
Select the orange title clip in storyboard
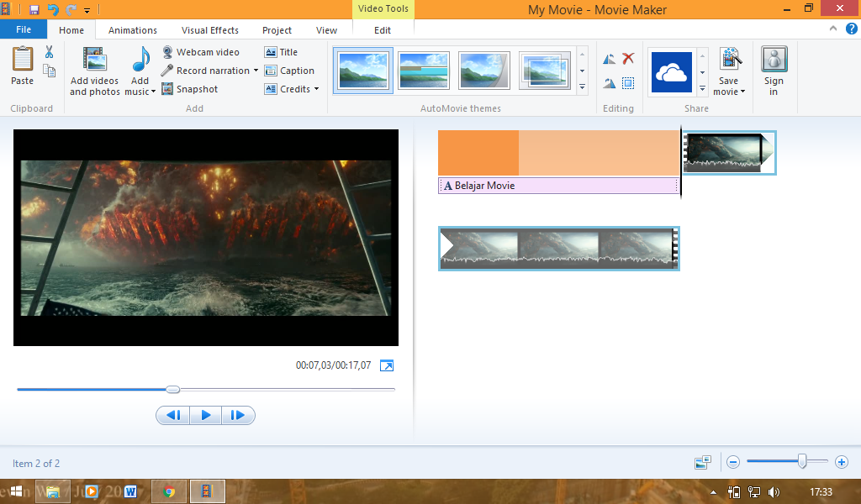(x=559, y=153)
